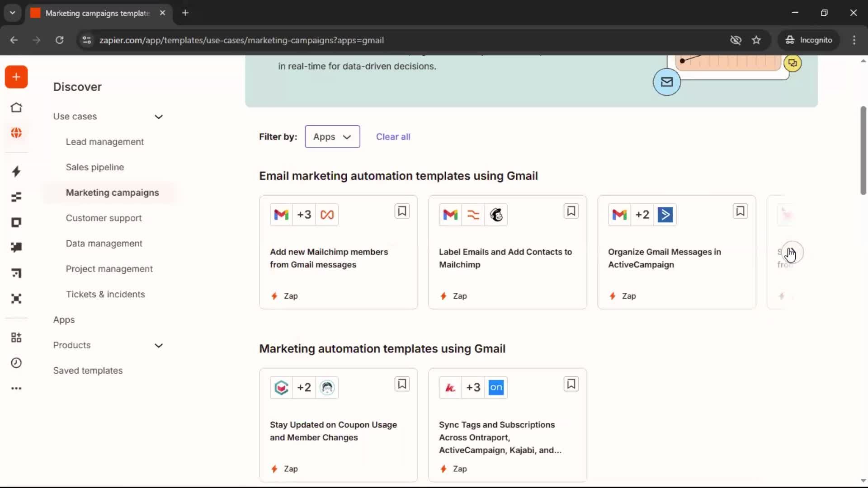The height and width of the screenshot is (488, 868).
Task: Bookmark Label Emails and Add Contacts template
Action: click(571, 211)
